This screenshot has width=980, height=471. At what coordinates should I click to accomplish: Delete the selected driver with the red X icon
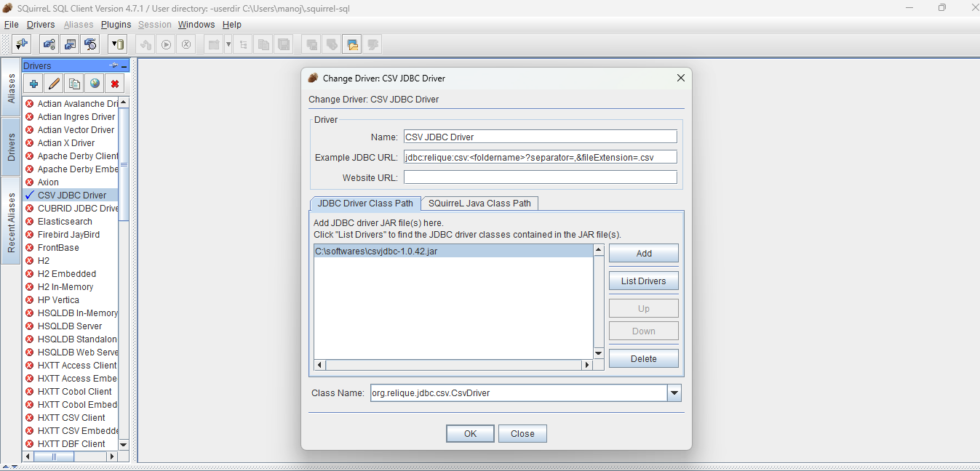click(x=115, y=84)
